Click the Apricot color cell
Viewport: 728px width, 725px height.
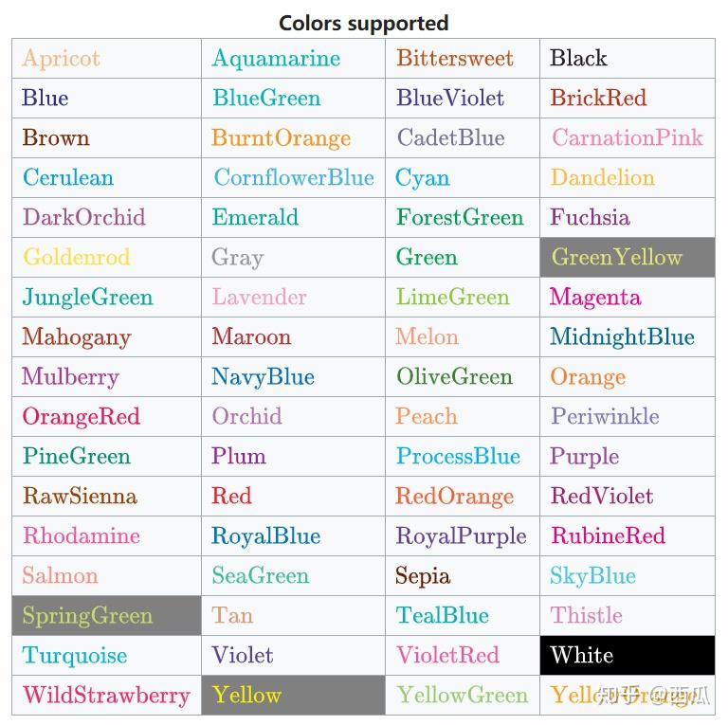click(x=106, y=59)
